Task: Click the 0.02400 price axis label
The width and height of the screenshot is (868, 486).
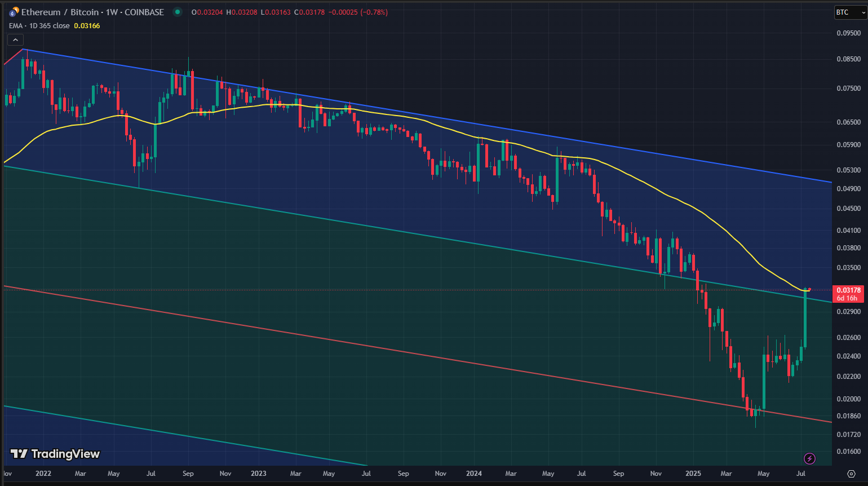Action: [848, 356]
